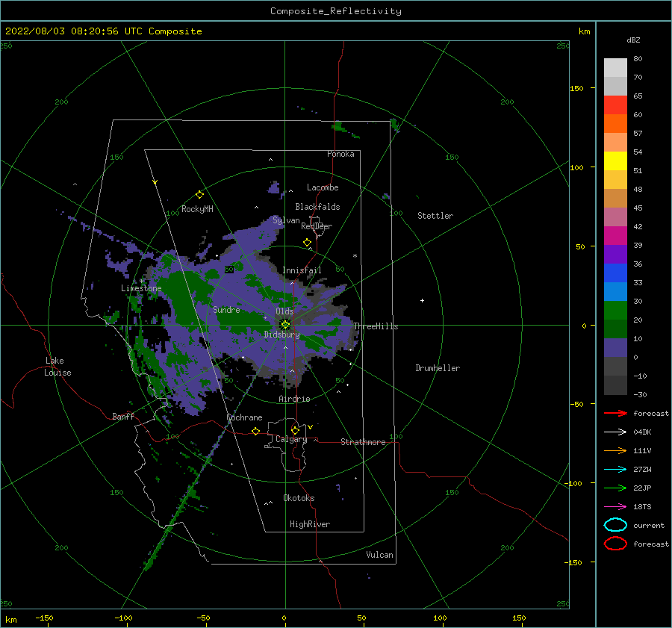Select the magenta 39-42 dBZ color swatch
Image resolution: width=672 pixels, height=628 pixels.
point(615,235)
